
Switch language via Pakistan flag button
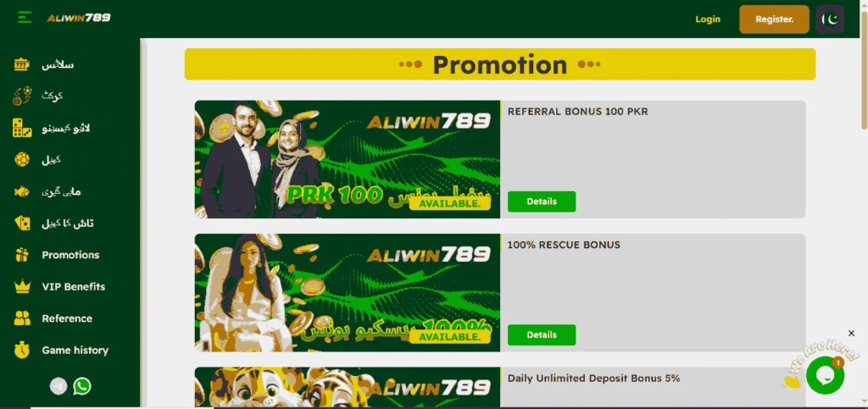pyautogui.click(x=830, y=19)
